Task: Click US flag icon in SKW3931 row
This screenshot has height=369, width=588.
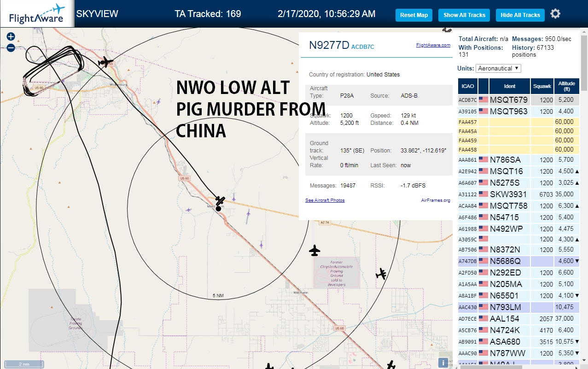Action: tap(483, 194)
